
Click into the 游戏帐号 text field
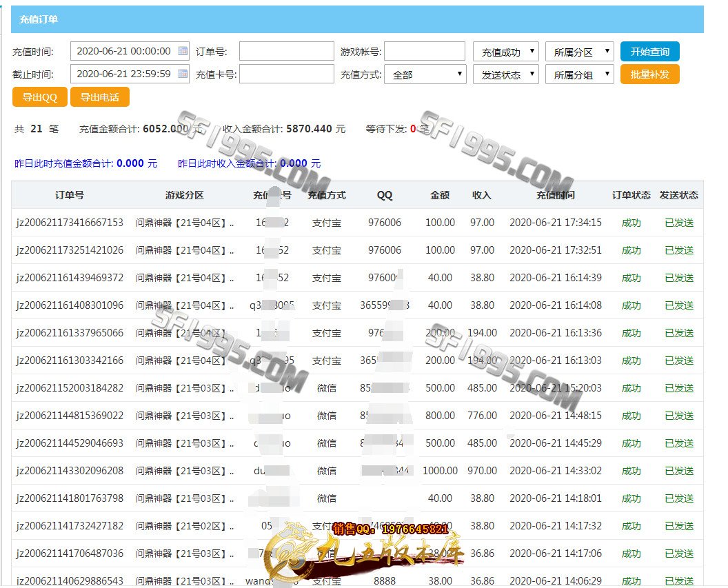click(x=424, y=52)
